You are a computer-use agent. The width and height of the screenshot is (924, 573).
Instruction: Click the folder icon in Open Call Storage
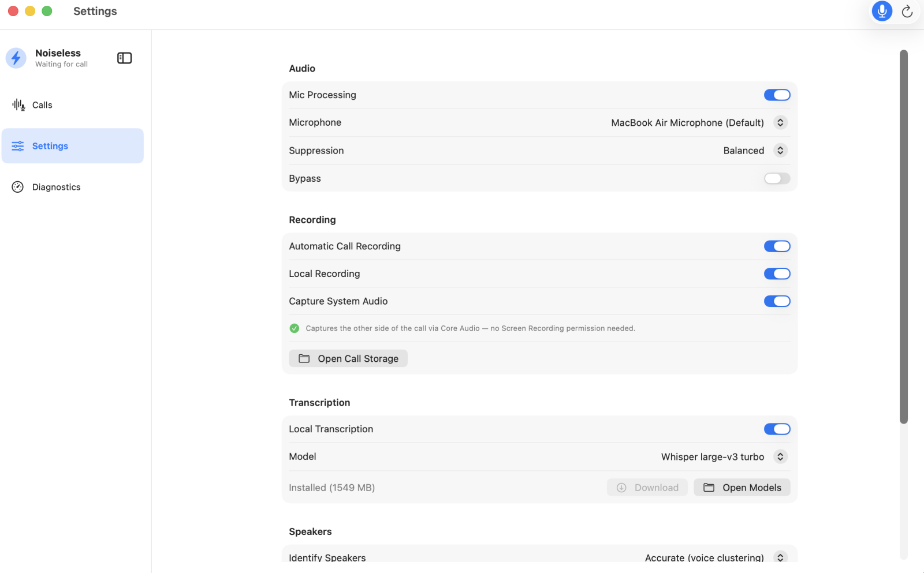click(304, 358)
